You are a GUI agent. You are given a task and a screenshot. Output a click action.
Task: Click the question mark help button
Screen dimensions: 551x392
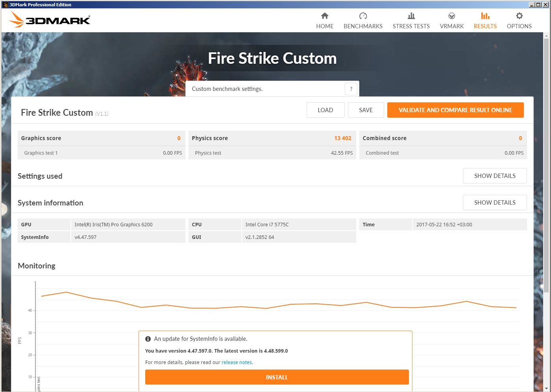[x=351, y=89]
